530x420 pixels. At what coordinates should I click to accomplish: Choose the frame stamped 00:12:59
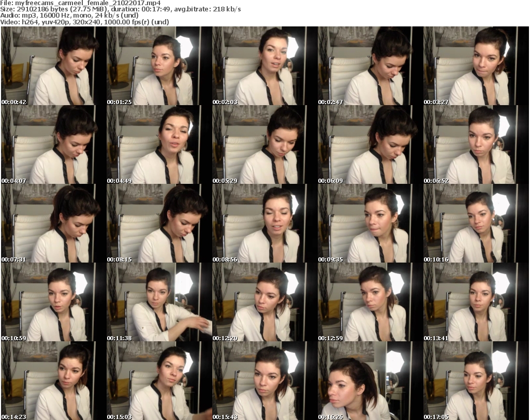pyautogui.click(x=370, y=302)
